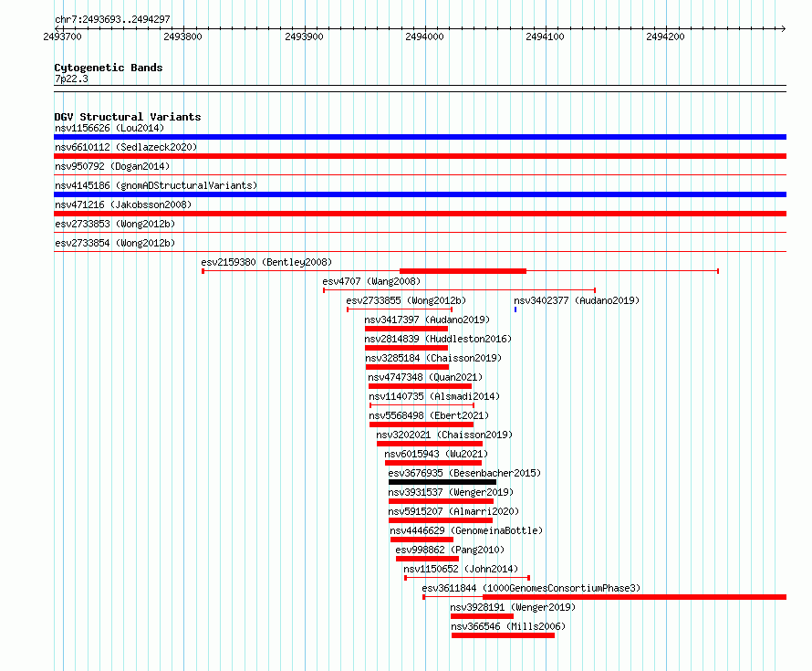The width and height of the screenshot is (812, 671).
Task: Open the nsv950792 (Dogan2014) label
Action: click(x=112, y=166)
